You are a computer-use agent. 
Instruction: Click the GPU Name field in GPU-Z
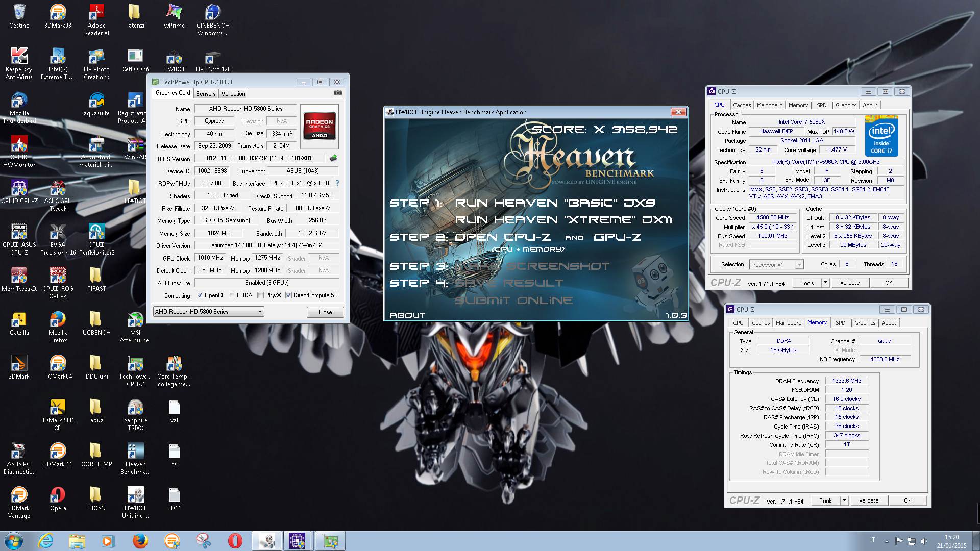click(246, 109)
